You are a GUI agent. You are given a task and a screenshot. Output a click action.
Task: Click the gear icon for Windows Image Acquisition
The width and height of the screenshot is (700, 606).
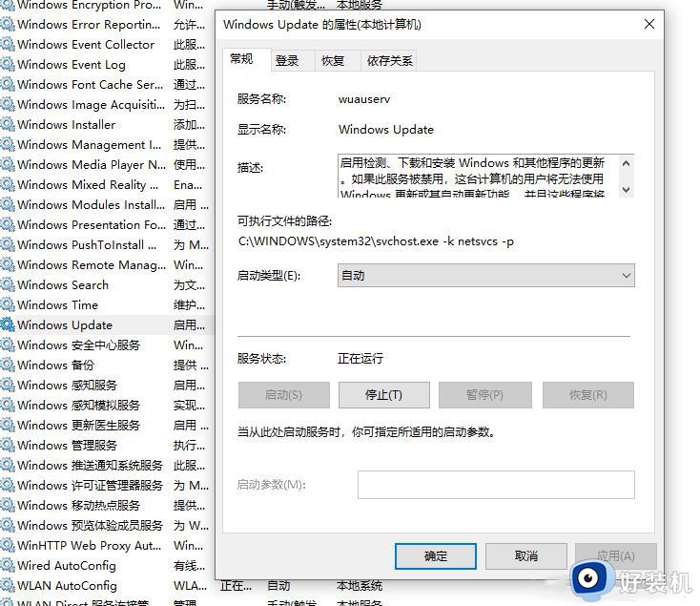point(8,104)
